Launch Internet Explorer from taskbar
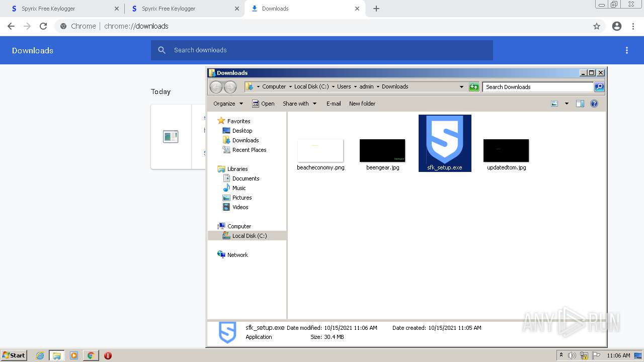Viewport: 644px width, 362px height. point(40,355)
